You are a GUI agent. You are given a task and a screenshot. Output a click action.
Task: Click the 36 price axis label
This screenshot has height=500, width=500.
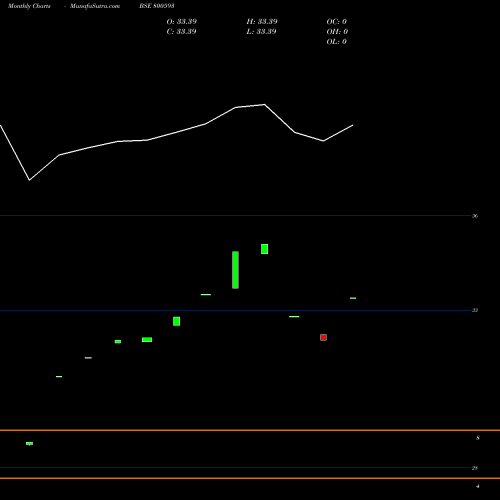(x=475, y=216)
